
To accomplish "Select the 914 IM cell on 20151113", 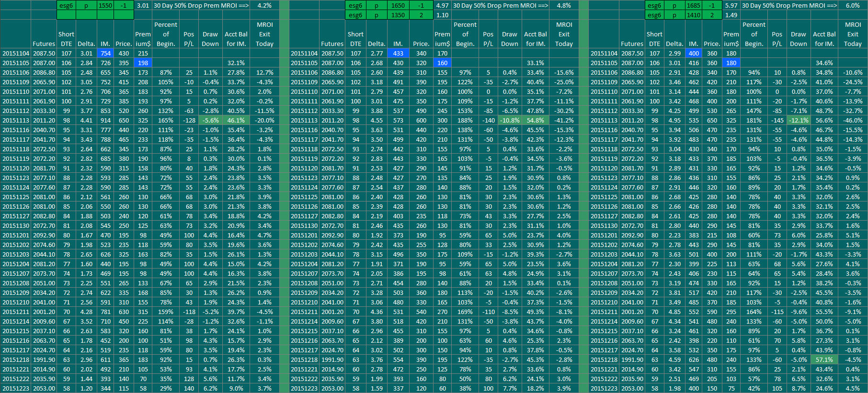I will click(105, 121).
